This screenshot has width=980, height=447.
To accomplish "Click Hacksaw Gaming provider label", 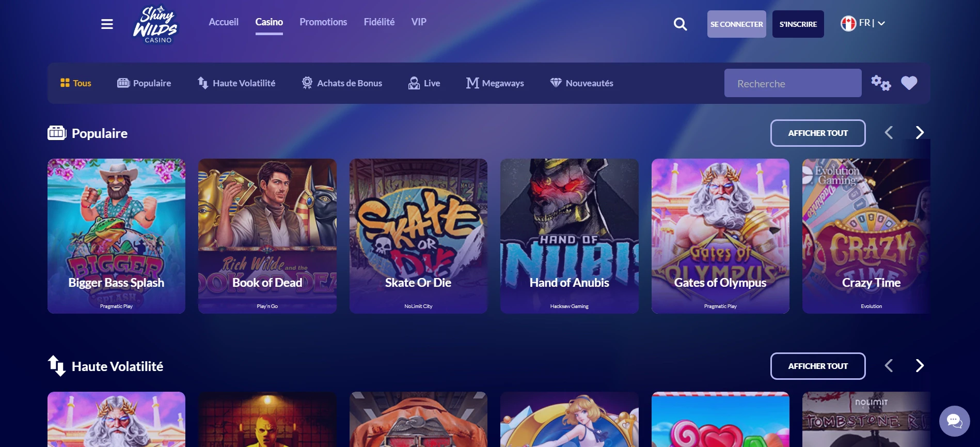I will 569,306.
